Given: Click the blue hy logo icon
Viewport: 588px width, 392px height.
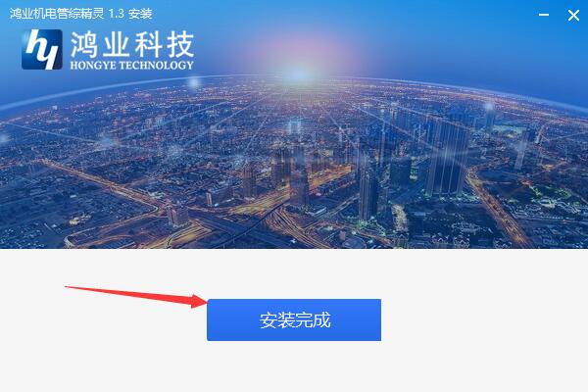Looking at the screenshot, I should pos(42,50).
